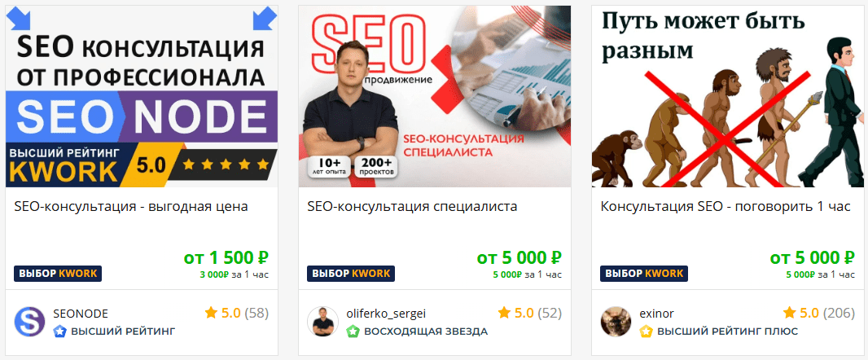
Task: Click green star badge near ВОСХОДЯЩАЯ ЗВЕЗДА
Action: (353, 331)
